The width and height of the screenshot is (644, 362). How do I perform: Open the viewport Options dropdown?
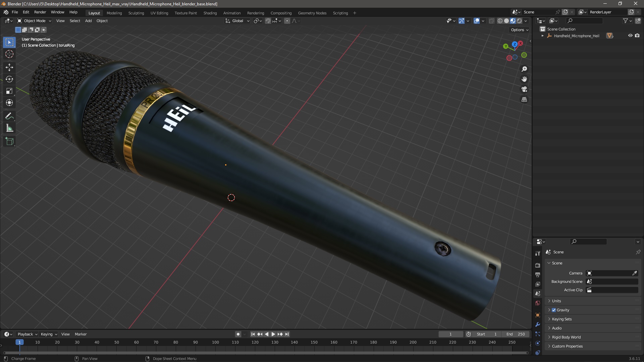519,30
